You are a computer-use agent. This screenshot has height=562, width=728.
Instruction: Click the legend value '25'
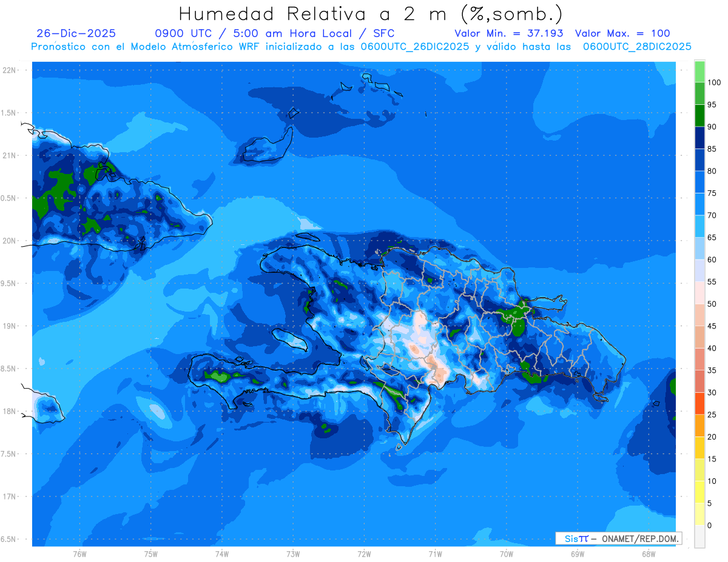712,415
